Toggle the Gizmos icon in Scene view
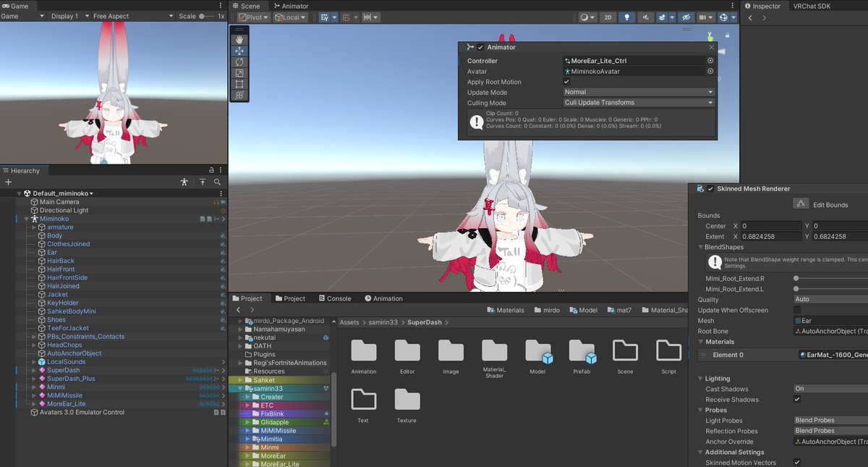 click(724, 17)
